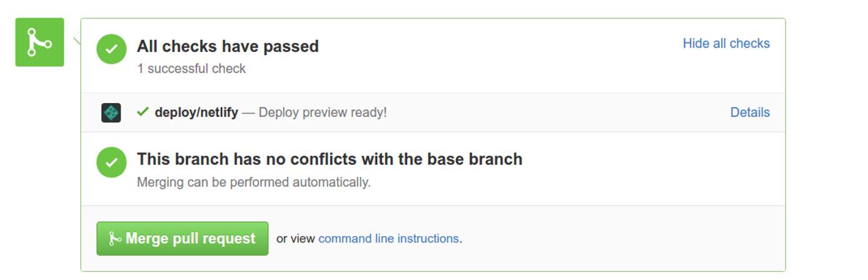Click the 1 successful check subtitle
The image size is (868, 280).
[191, 69]
